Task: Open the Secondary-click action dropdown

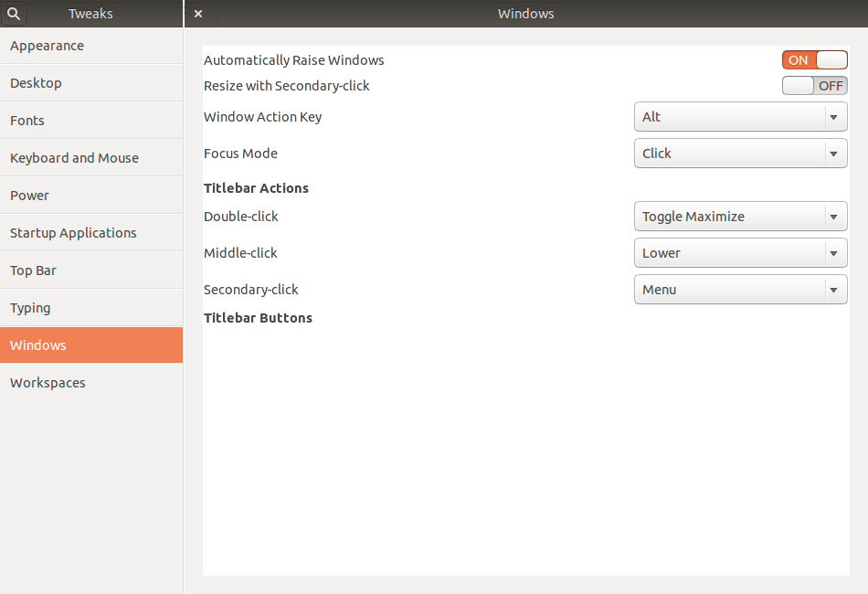Action: [740, 289]
